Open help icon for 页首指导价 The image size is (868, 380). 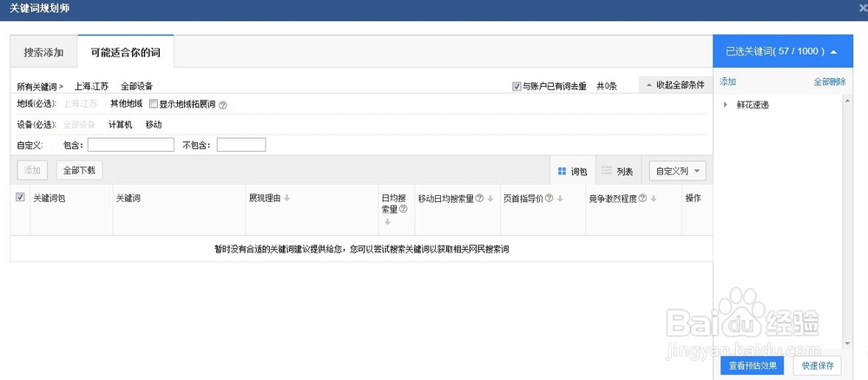click(x=549, y=199)
